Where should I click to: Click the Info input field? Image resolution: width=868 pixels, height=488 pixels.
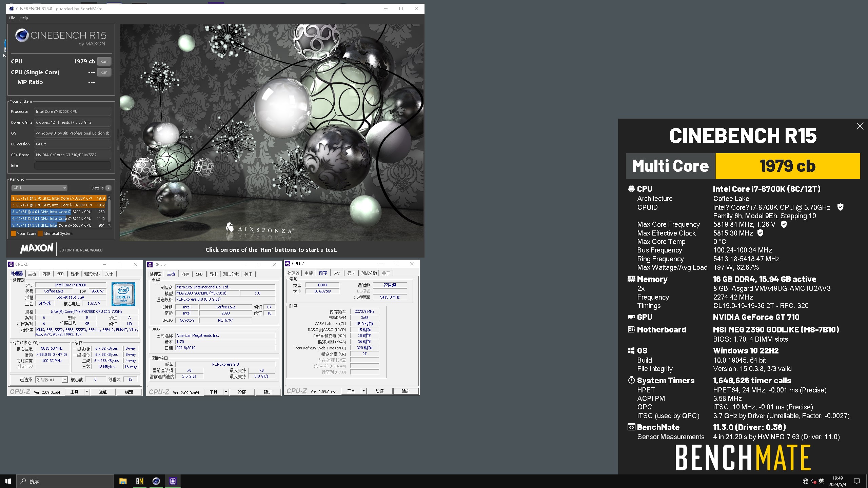click(73, 166)
